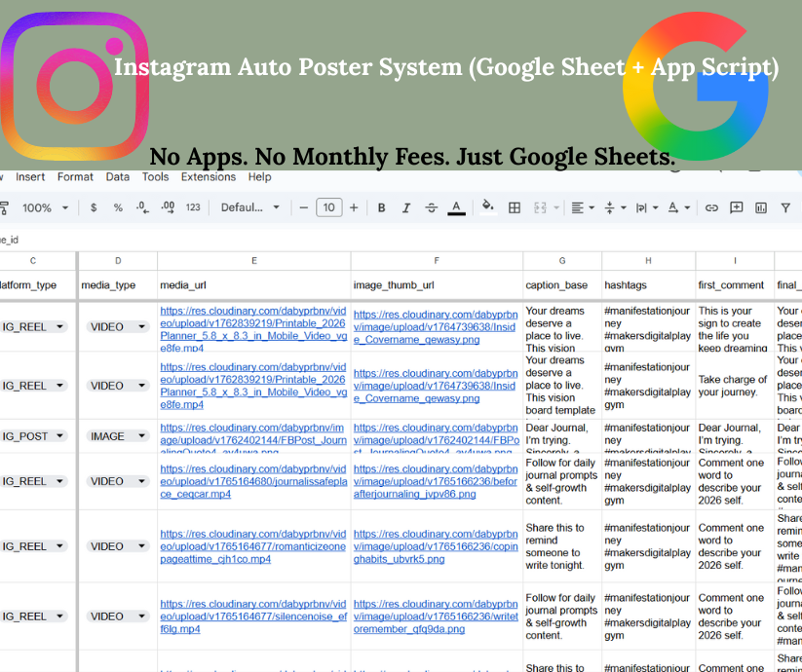
Task: Select the media_type header cell
Action: (x=118, y=285)
